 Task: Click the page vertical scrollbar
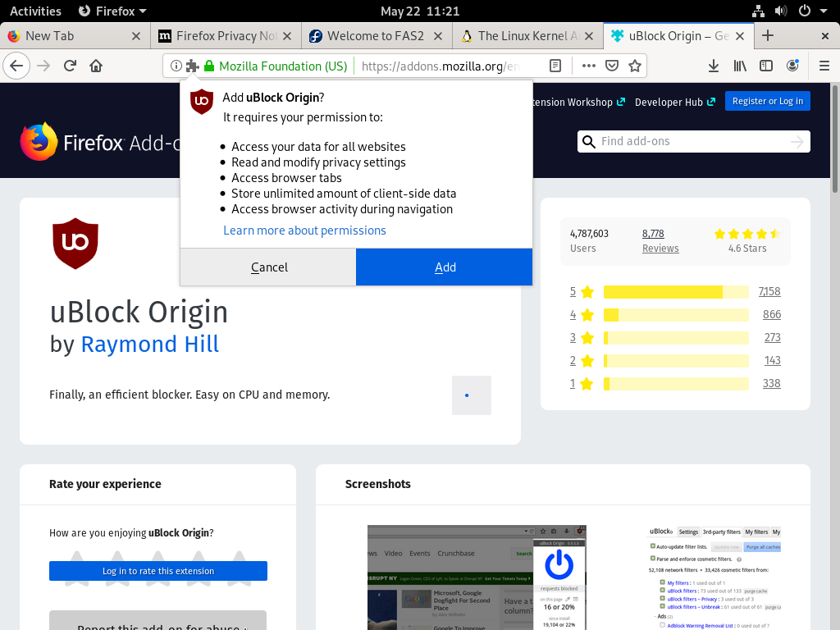(x=834, y=138)
